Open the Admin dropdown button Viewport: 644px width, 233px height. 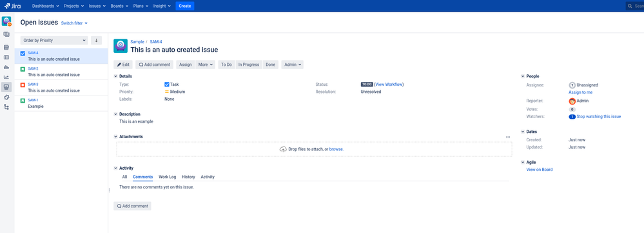click(x=293, y=65)
